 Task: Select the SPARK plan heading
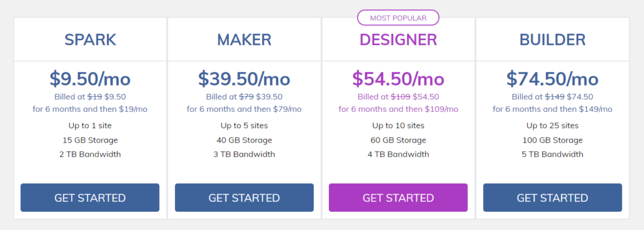pyautogui.click(x=90, y=40)
